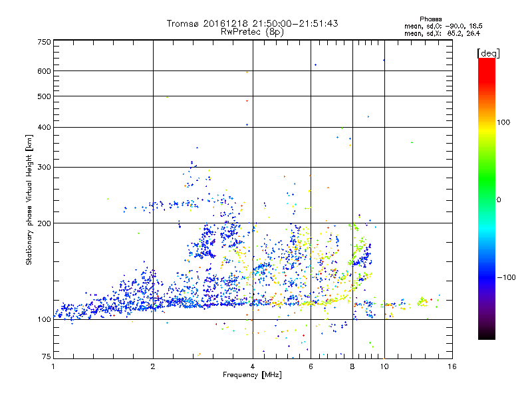Click the colorbar tick label '100'
This screenshot has height=399, width=532.
[503, 122]
